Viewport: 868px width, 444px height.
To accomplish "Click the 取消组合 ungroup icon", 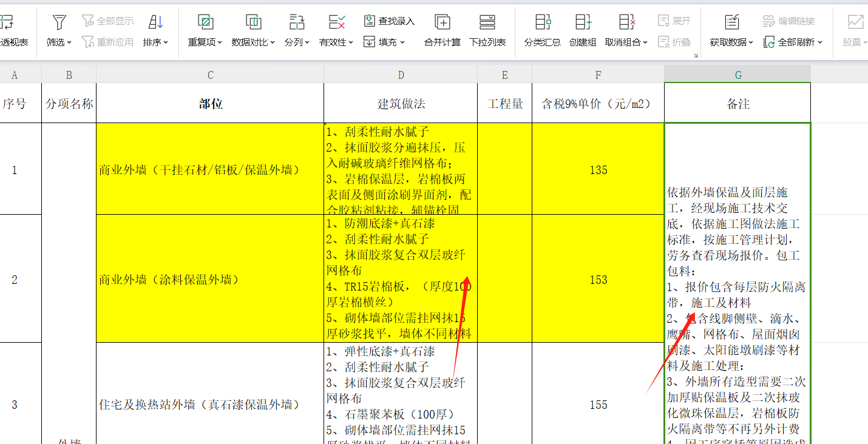I will pos(626,22).
